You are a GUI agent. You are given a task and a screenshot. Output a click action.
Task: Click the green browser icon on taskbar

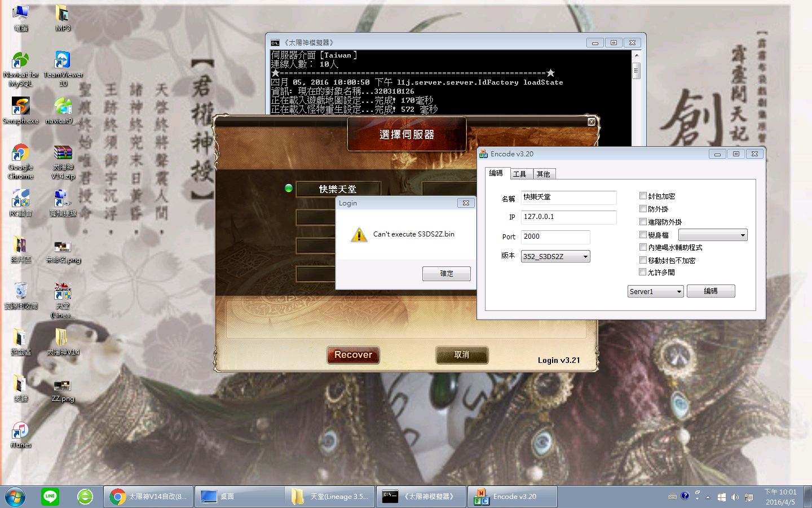[85, 497]
